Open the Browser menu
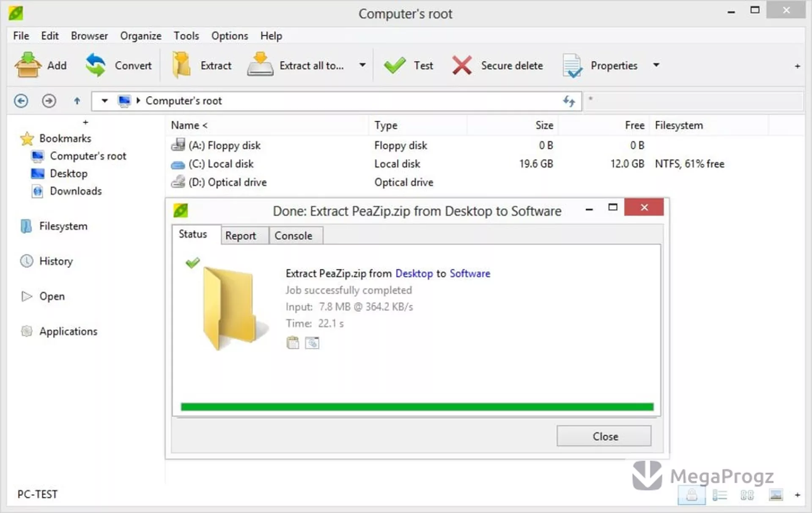This screenshot has height=513, width=812. 89,36
